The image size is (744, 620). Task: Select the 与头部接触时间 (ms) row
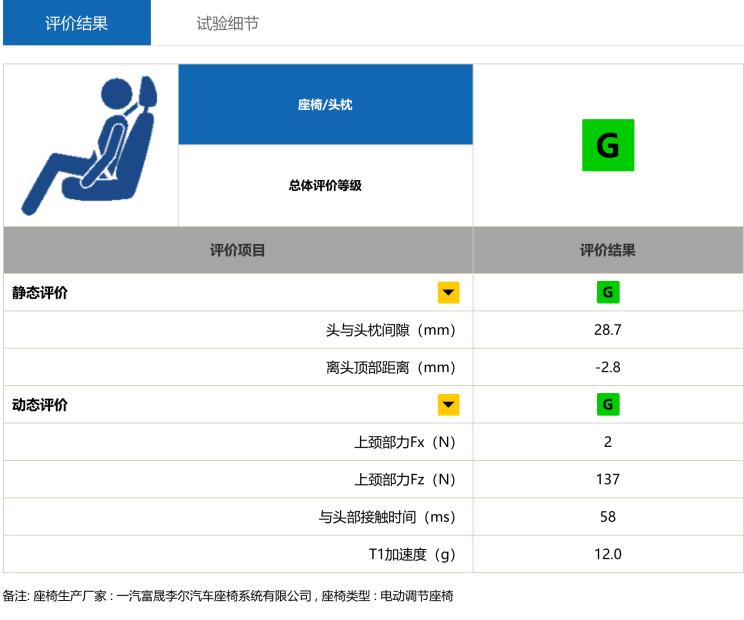point(373,517)
